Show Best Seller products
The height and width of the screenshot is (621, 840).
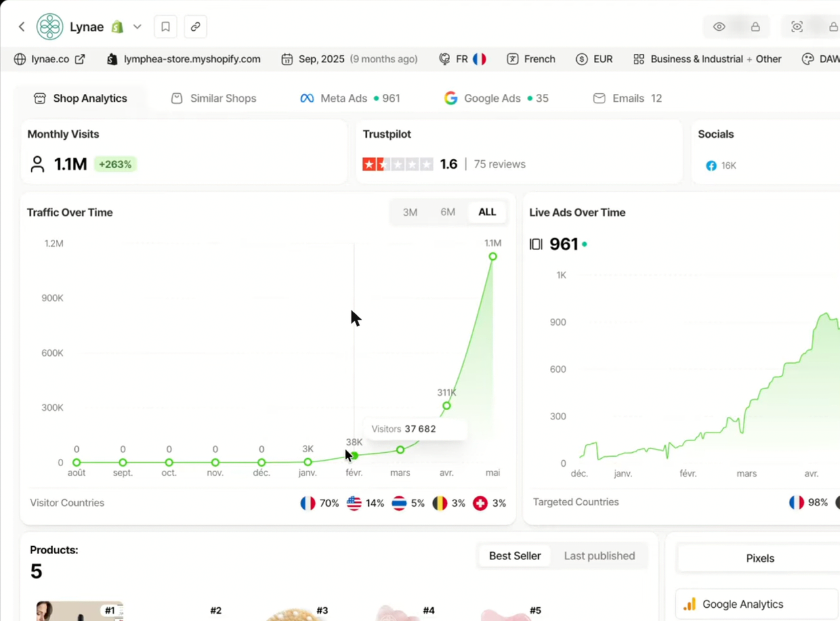click(x=515, y=556)
